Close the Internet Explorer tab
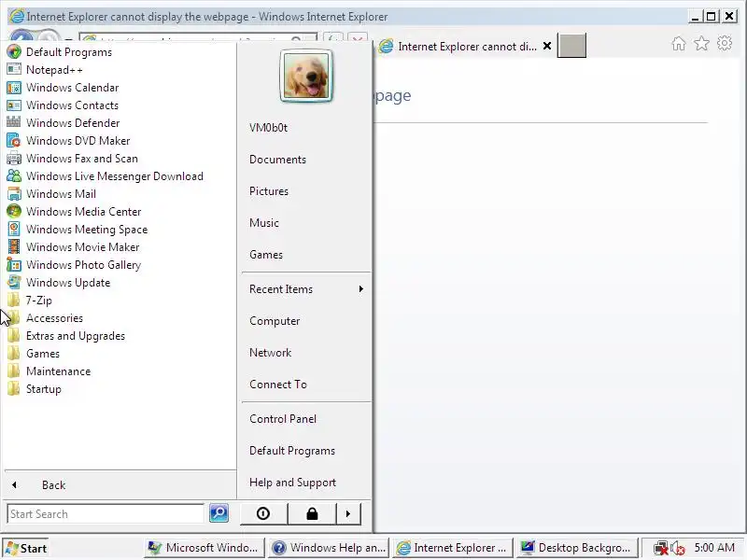This screenshot has height=560, width=747. click(547, 46)
